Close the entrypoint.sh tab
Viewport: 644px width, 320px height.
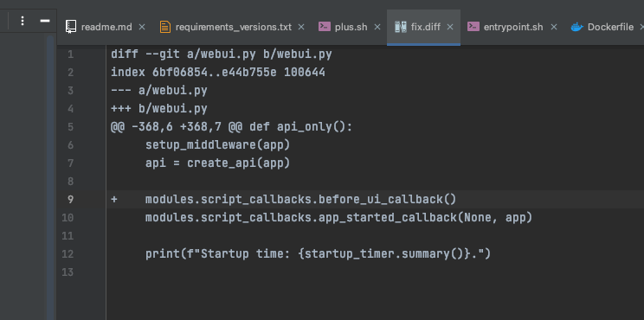point(554,27)
